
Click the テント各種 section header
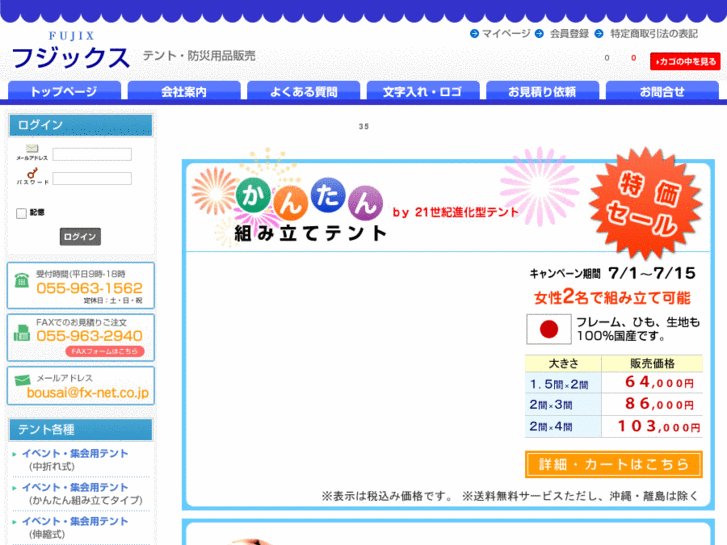tap(81, 430)
